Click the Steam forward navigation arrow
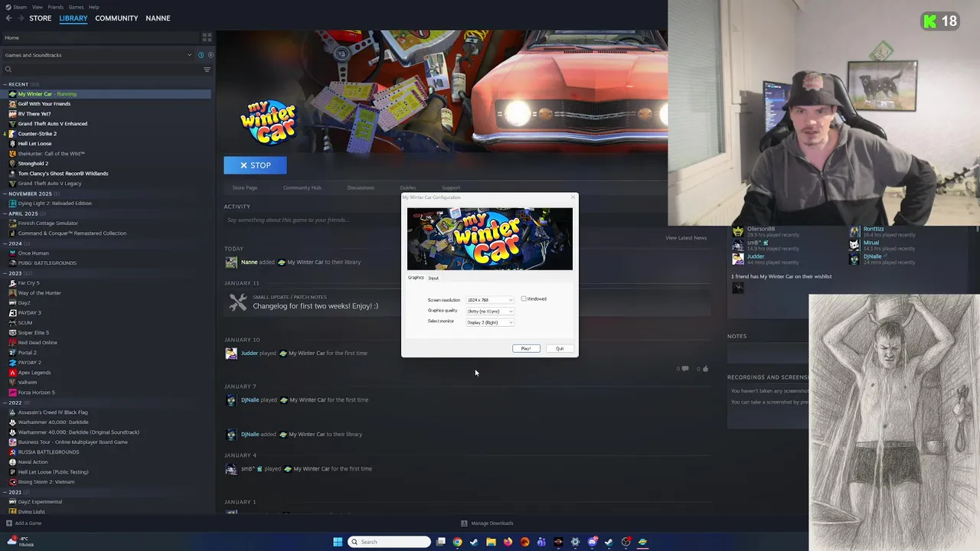This screenshot has width=980, height=551. click(x=20, y=18)
